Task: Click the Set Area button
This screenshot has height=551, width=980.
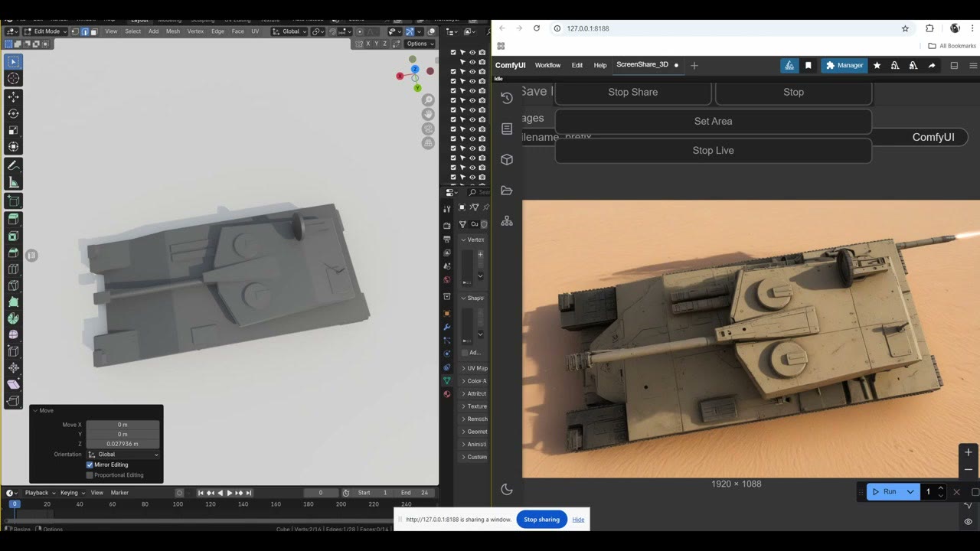Action: [713, 121]
